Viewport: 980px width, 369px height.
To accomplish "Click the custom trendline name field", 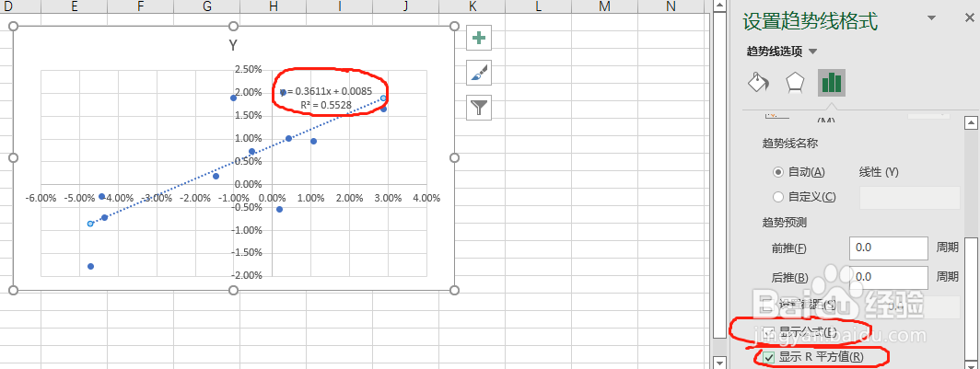I will click(910, 197).
